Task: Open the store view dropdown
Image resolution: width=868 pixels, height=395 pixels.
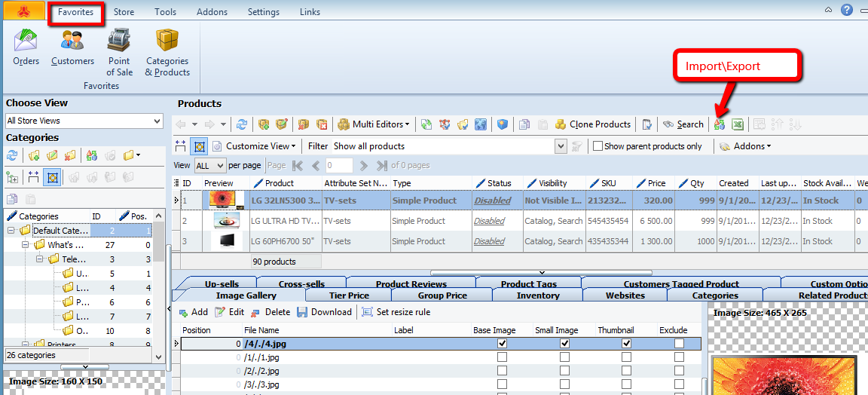Action: tap(156, 121)
